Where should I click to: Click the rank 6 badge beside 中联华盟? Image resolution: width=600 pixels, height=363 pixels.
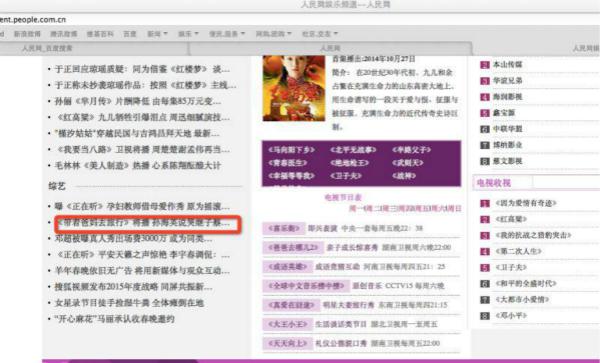tap(485, 129)
